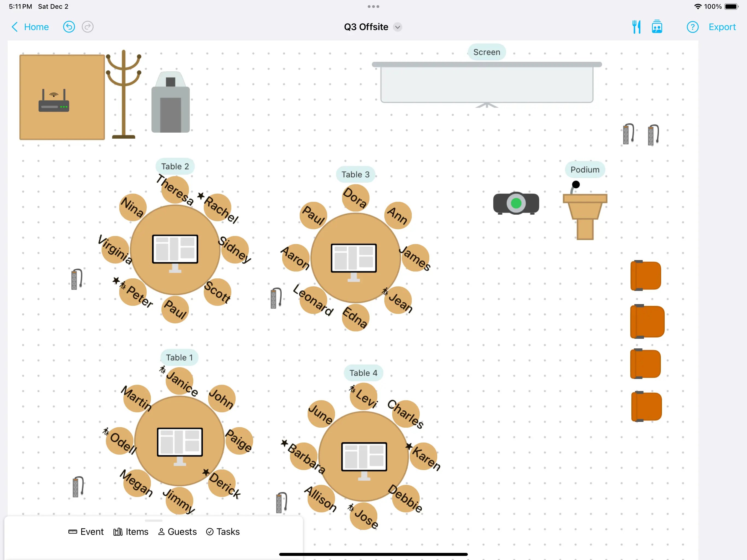Select the Table 1 label
Screen dimensions: 747x560
(x=179, y=357)
